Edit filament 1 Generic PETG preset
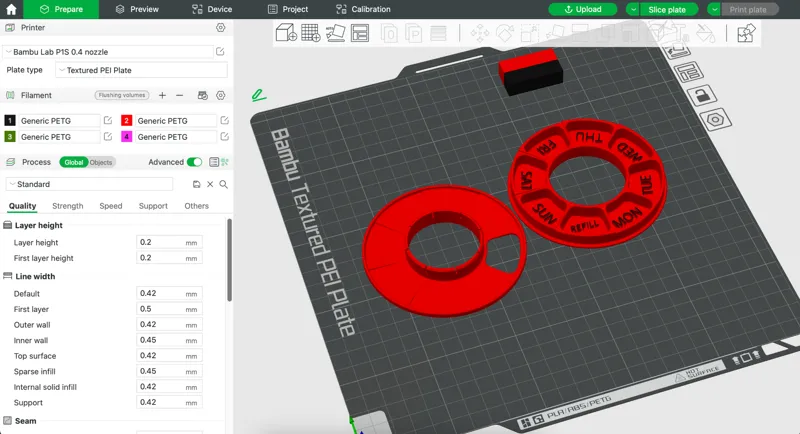800x434 pixels. click(x=108, y=120)
